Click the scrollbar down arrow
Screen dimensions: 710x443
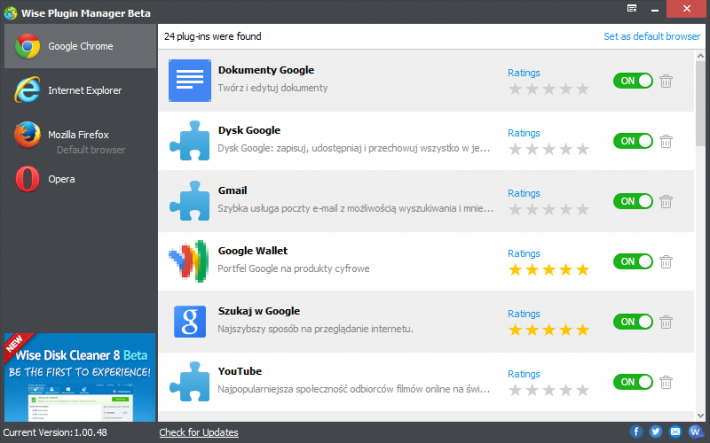coord(700,416)
